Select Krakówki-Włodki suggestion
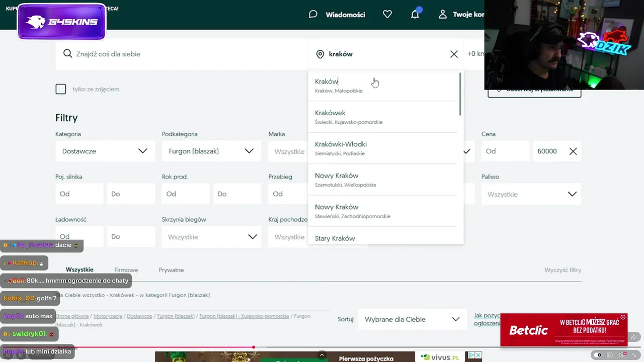The width and height of the screenshot is (644, 362). [383, 148]
